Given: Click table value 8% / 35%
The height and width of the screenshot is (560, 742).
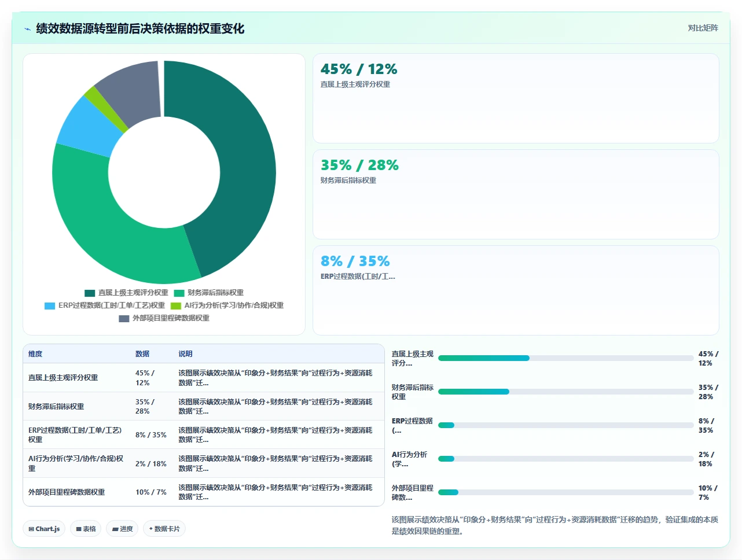Looking at the screenshot, I should (x=151, y=435).
